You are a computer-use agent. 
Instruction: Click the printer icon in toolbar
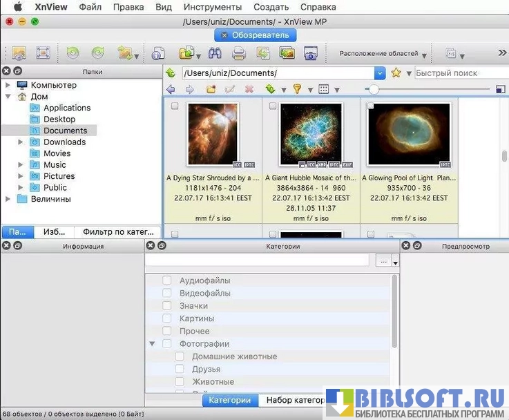coord(239,53)
